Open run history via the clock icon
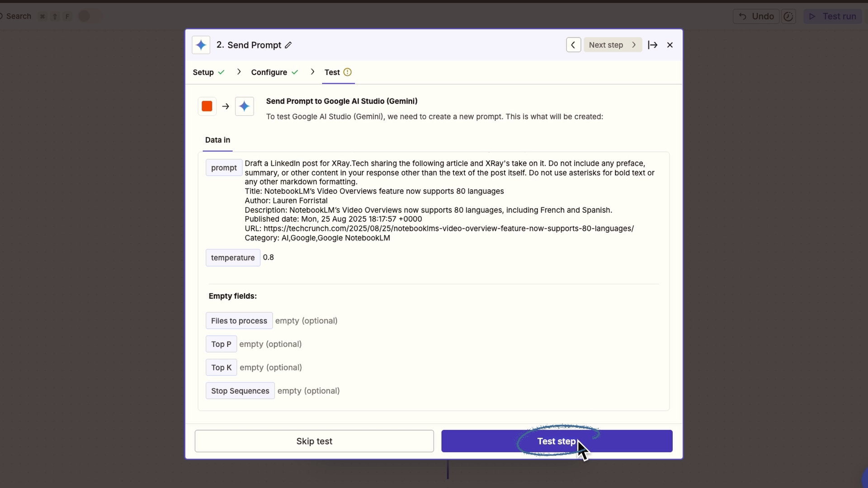868x488 pixels. point(788,16)
